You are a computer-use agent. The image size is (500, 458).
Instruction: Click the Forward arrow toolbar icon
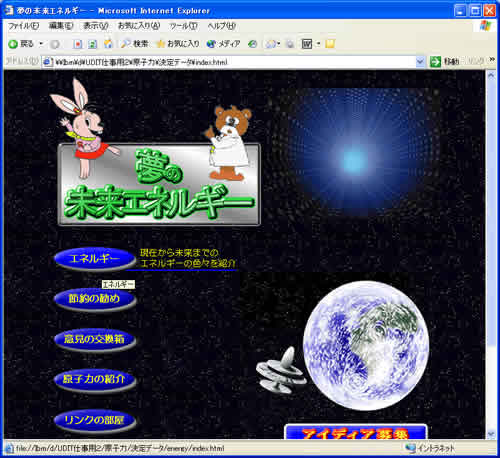point(55,44)
